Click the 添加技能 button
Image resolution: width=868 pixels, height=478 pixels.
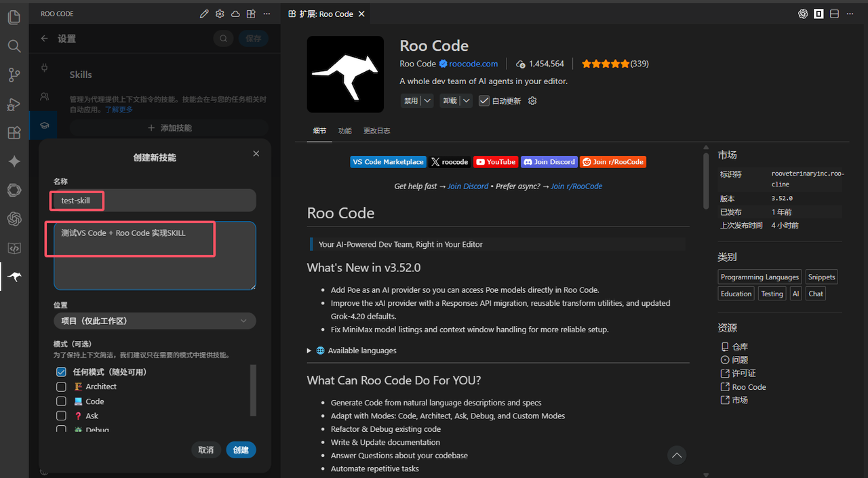click(169, 127)
